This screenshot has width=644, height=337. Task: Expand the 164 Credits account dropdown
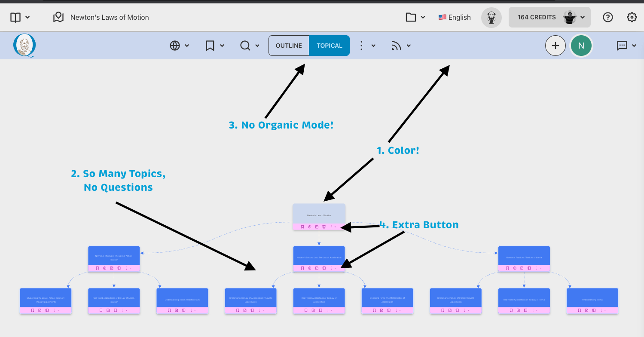click(549, 17)
